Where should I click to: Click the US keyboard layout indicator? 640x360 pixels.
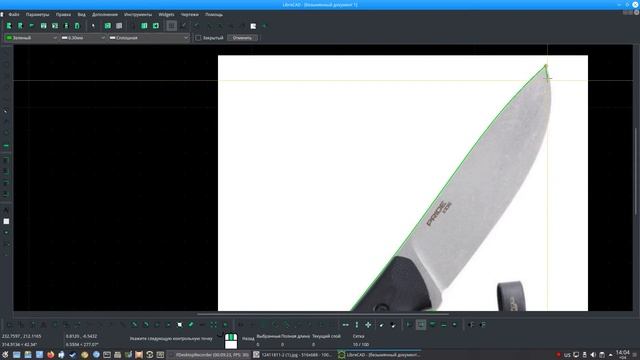pyautogui.click(x=567, y=355)
